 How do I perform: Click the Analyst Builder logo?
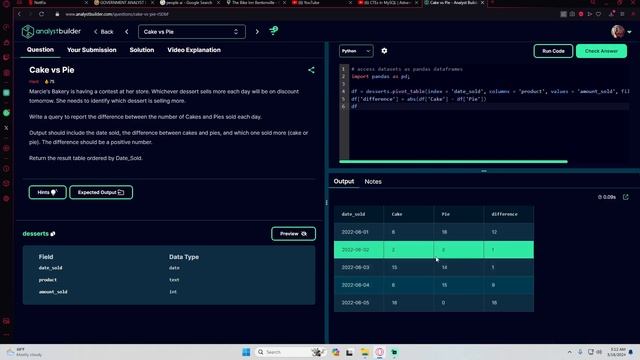click(51, 31)
